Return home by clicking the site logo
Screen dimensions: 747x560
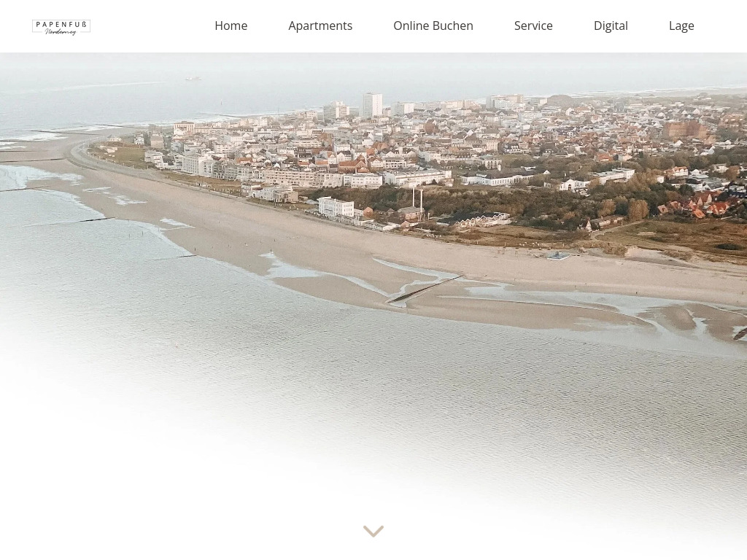pyautogui.click(x=61, y=27)
